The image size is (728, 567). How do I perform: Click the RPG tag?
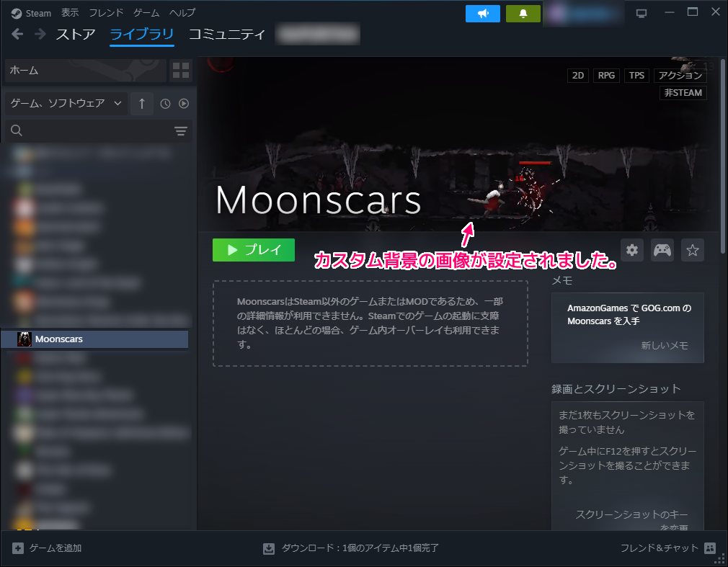click(606, 76)
